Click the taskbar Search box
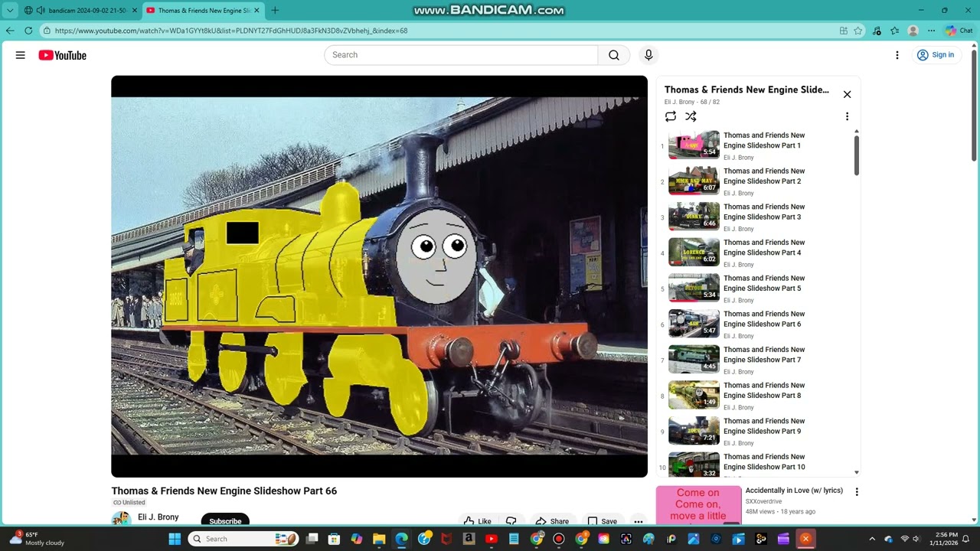 (x=243, y=539)
